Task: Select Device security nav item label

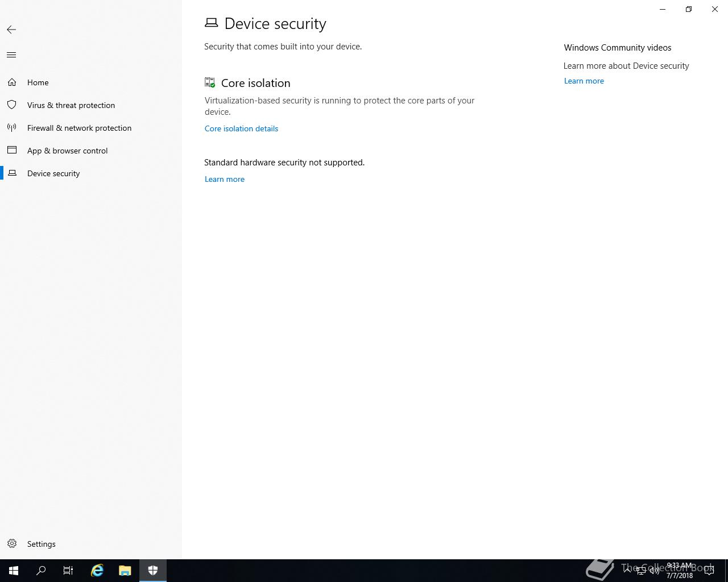Action: click(x=53, y=173)
